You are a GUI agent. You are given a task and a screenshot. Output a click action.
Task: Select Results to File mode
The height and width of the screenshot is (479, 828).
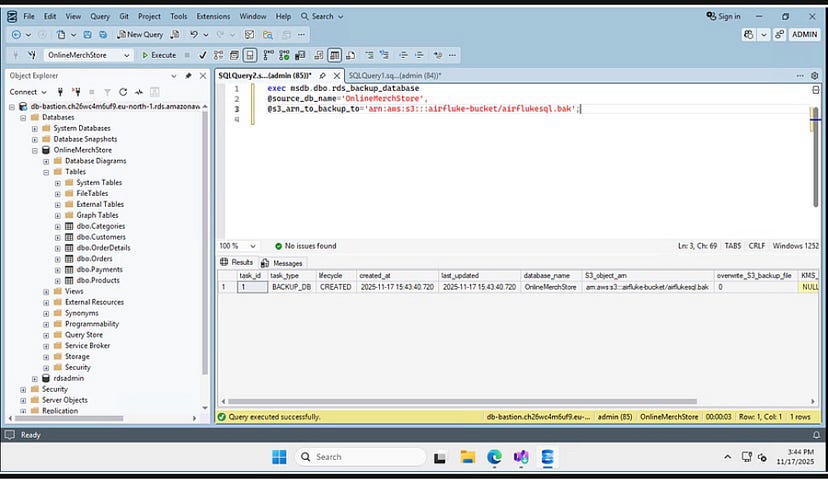pos(350,55)
